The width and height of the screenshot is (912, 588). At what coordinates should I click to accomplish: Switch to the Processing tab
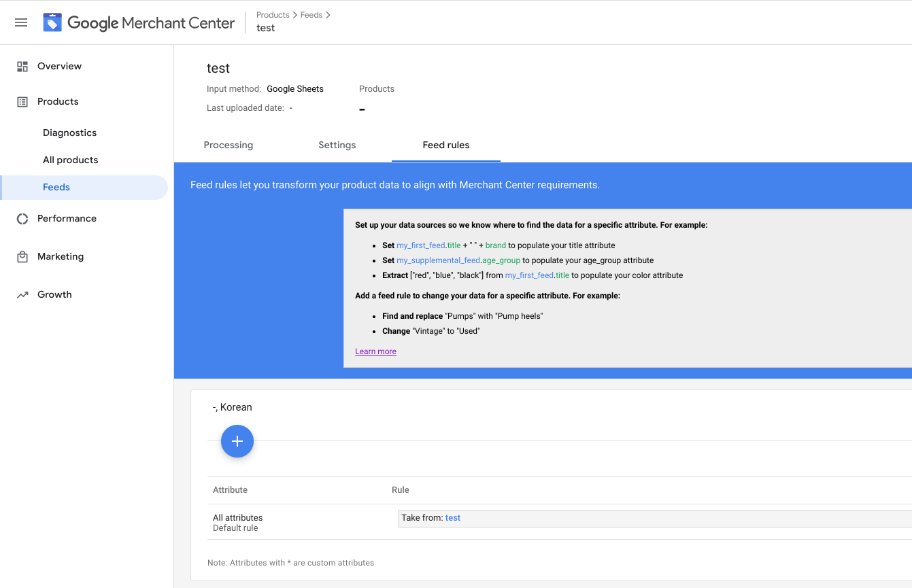229,145
